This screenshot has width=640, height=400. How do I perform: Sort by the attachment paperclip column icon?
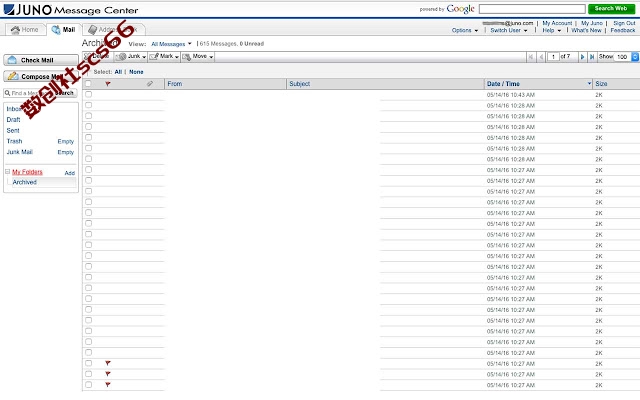click(x=150, y=84)
